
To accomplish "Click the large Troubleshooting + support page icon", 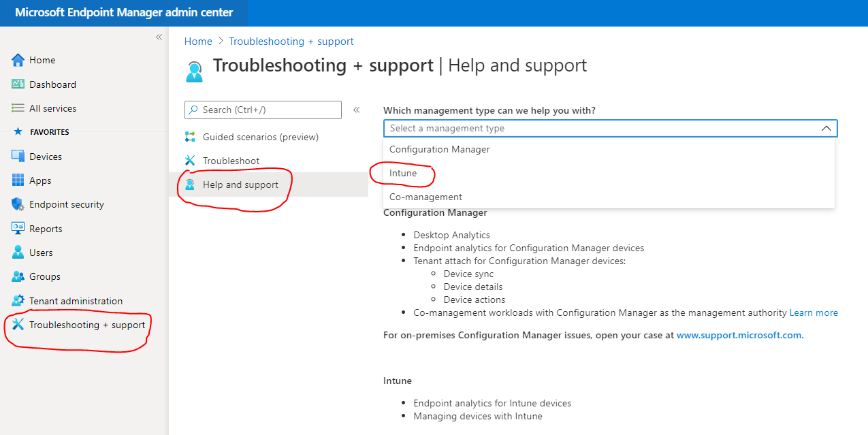I will coord(194,71).
